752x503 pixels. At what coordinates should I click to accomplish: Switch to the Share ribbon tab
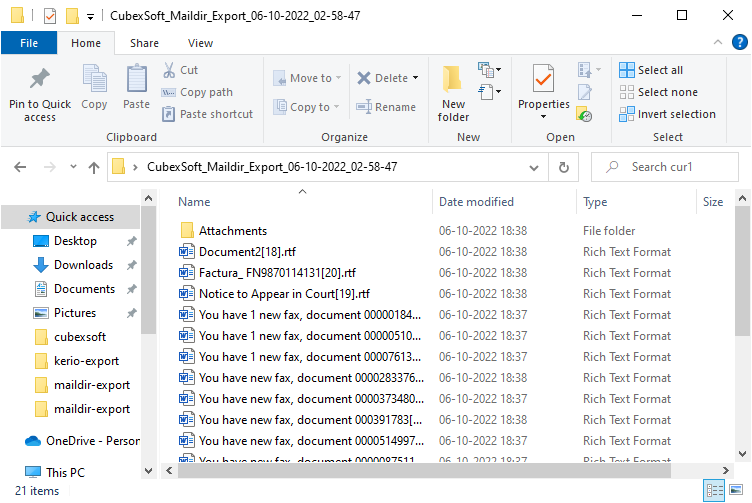point(144,43)
